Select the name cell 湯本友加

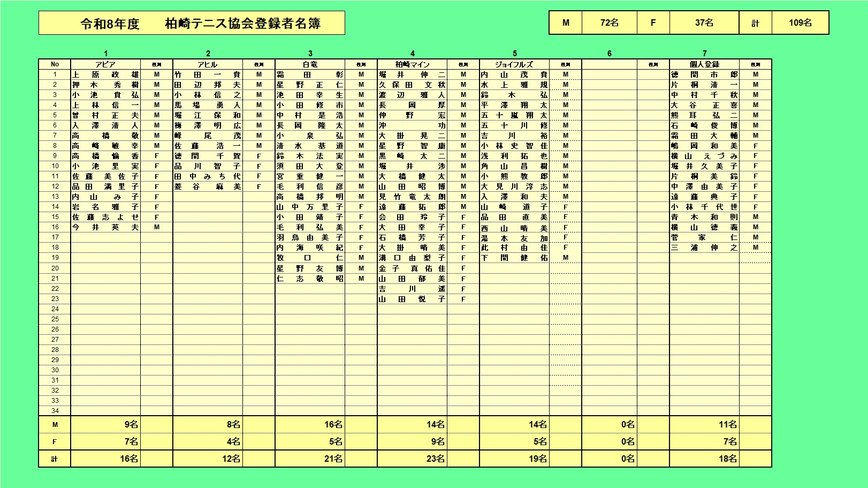click(x=514, y=237)
